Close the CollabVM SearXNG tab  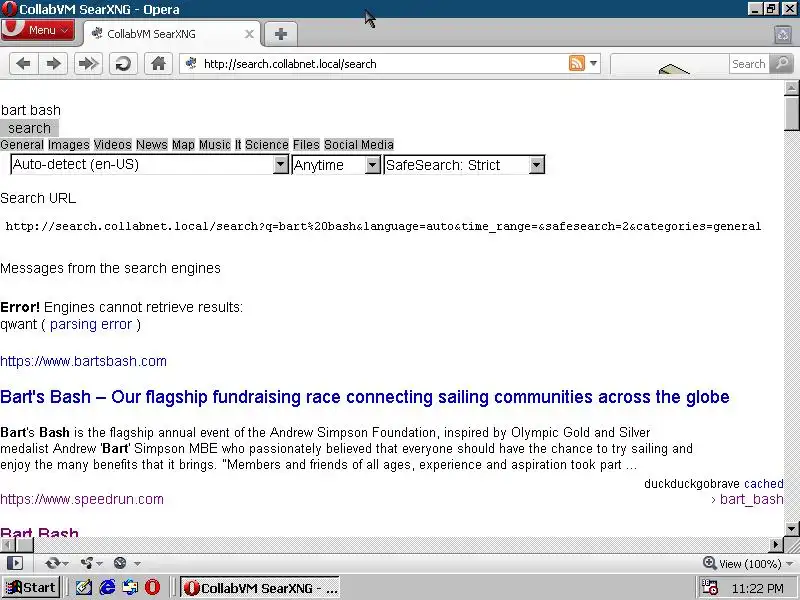pyautogui.click(x=249, y=34)
